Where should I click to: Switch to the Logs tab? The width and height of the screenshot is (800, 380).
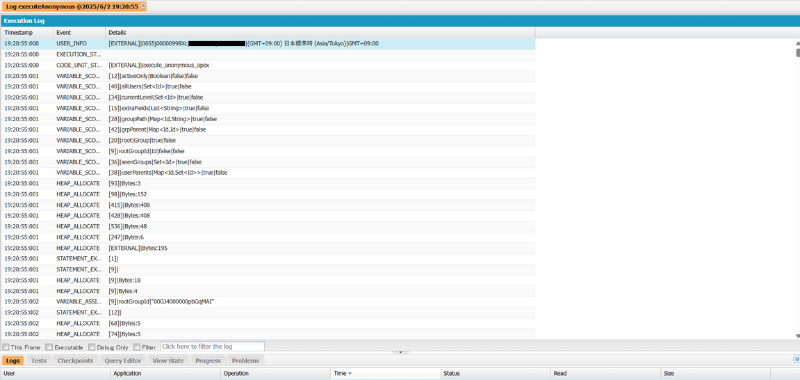pyautogui.click(x=13, y=361)
